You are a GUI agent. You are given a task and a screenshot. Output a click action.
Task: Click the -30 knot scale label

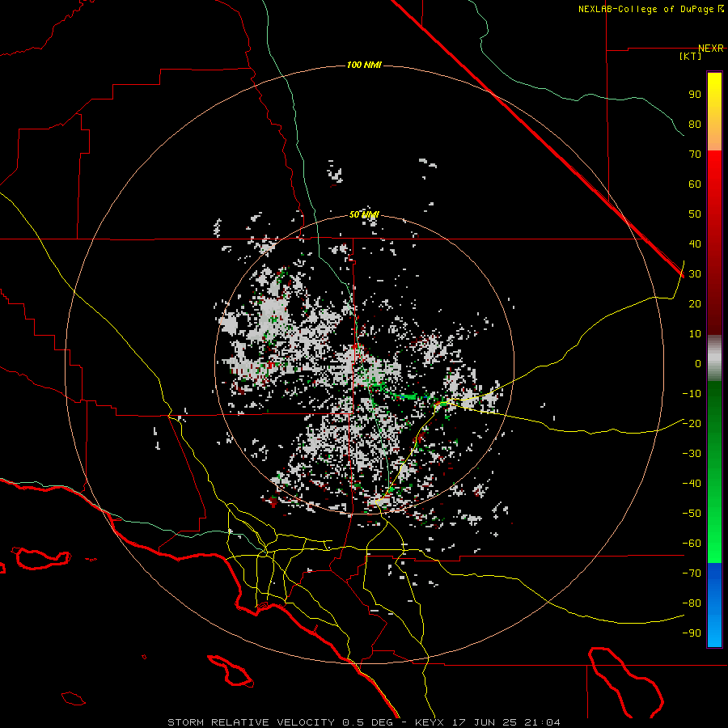point(692,454)
